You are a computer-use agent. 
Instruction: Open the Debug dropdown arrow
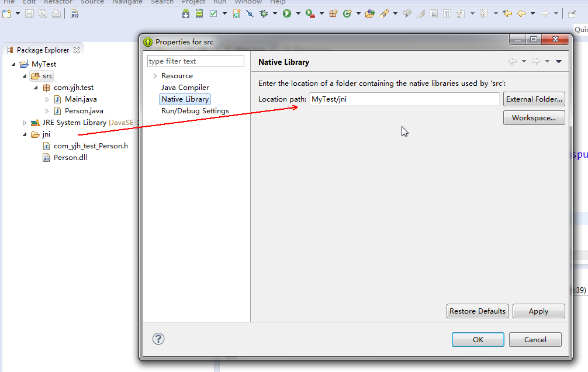[275, 14]
